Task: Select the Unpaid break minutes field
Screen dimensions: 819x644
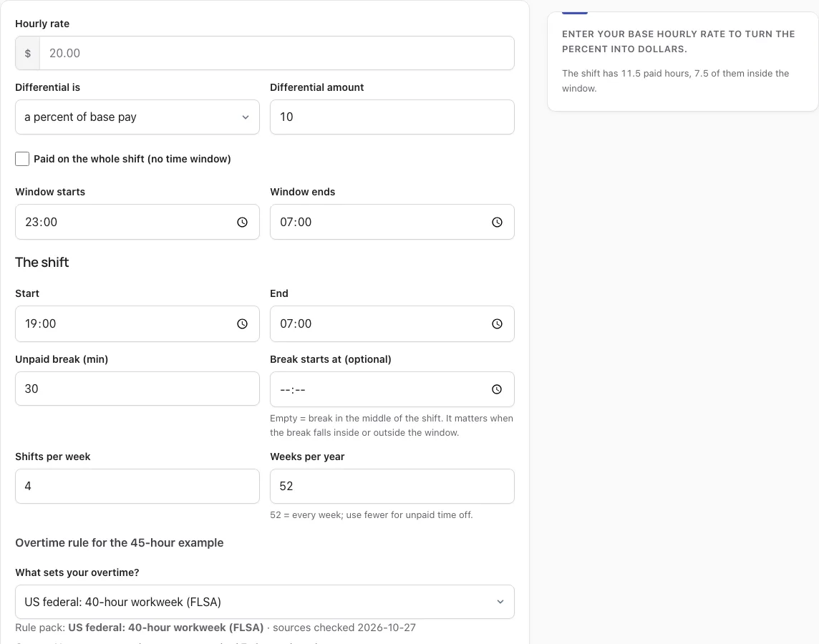Action: 137,389
